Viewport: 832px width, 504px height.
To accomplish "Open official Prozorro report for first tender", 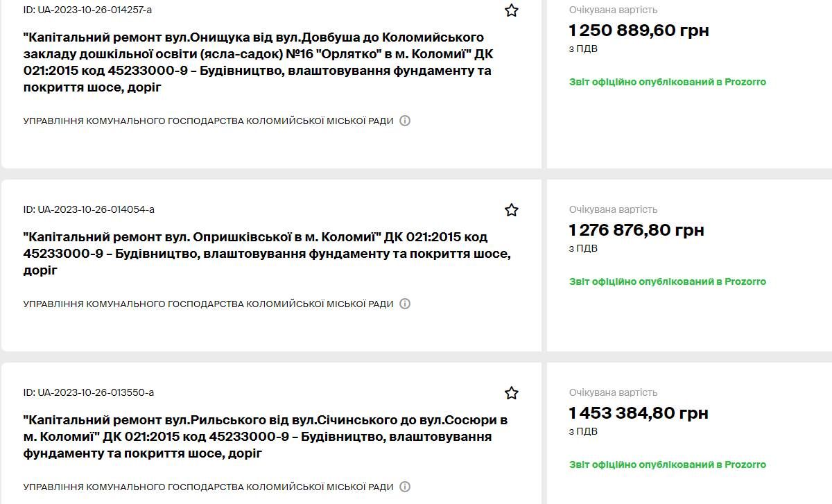I will [666, 82].
